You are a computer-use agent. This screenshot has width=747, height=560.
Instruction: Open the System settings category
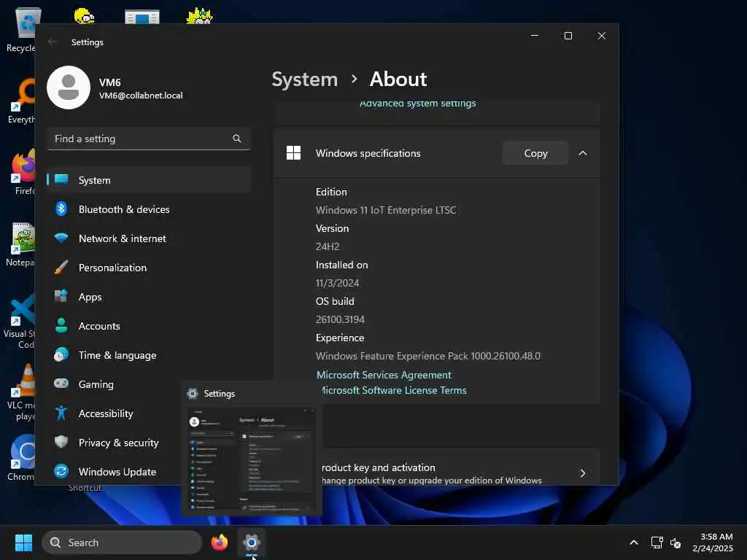[149, 180]
